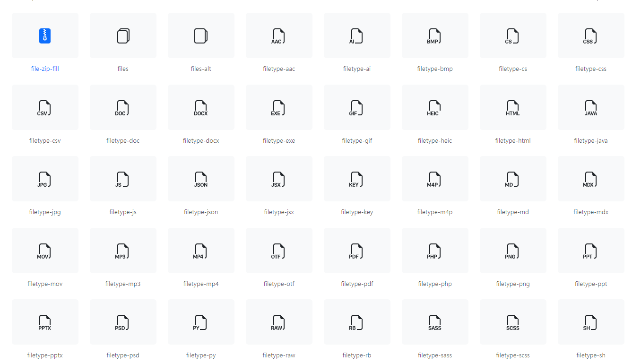Click the 'filetype-java' text label
Image resolution: width=641 pixels, height=364 pixels.
point(591,141)
